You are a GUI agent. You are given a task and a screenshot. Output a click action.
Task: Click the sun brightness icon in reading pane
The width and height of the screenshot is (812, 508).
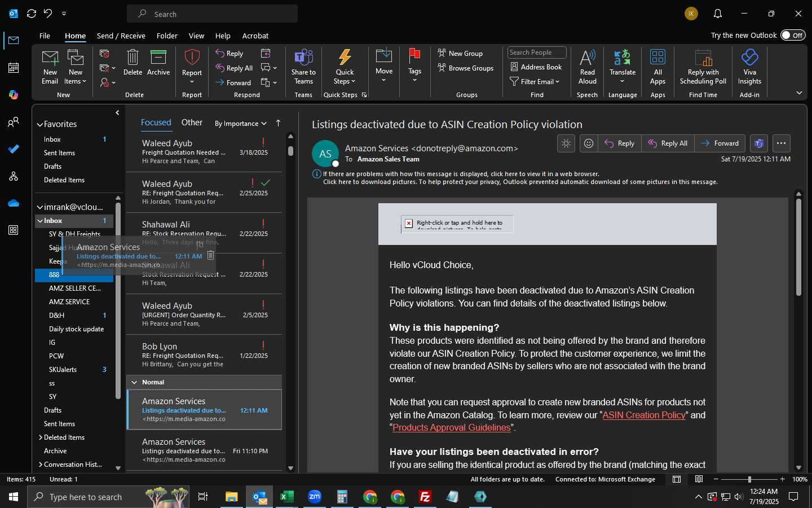click(x=566, y=143)
